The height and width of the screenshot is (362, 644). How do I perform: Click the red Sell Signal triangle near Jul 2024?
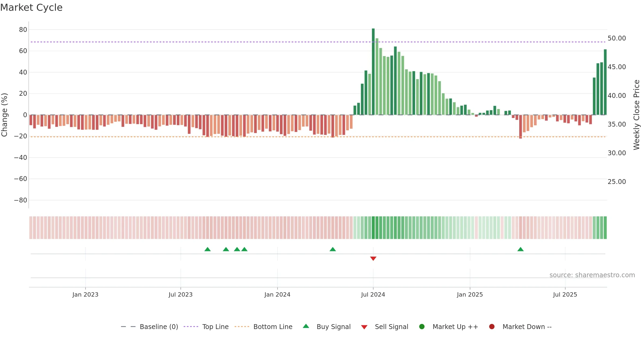click(373, 258)
